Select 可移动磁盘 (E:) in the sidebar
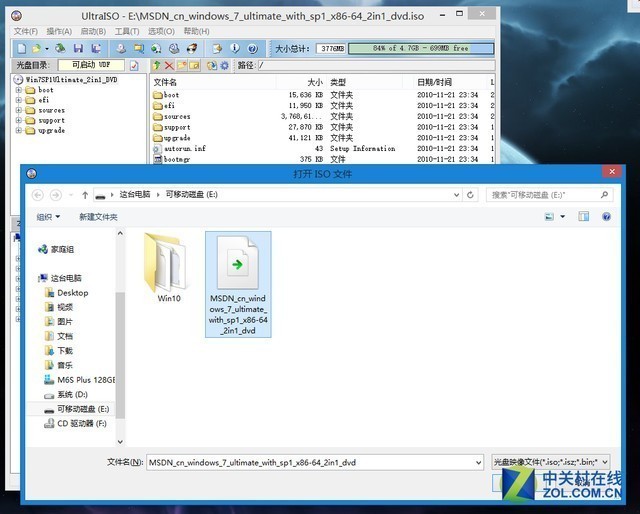This screenshot has height=514, width=640. pyautogui.click(x=81, y=409)
